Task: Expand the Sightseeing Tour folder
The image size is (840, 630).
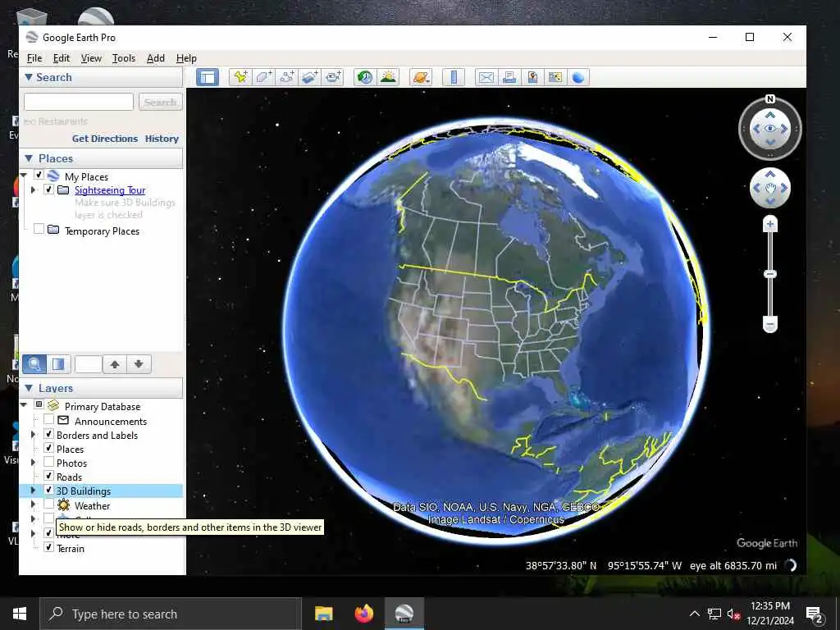Action: (33, 189)
